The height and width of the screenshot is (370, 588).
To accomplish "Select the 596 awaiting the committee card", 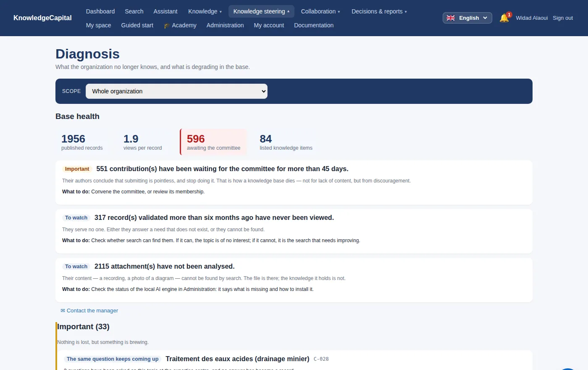I will click(x=213, y=142).
